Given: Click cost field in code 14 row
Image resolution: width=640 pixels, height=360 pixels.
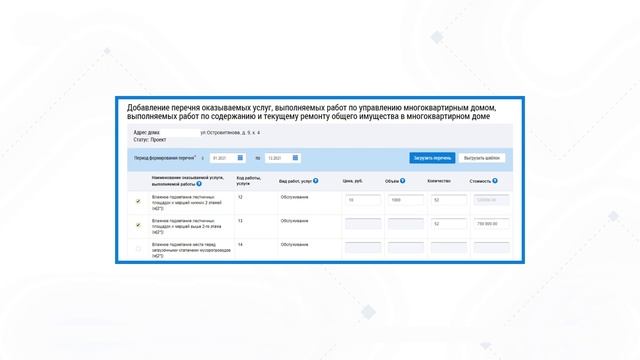Looking at the screenshot, I should pos(491,247).
